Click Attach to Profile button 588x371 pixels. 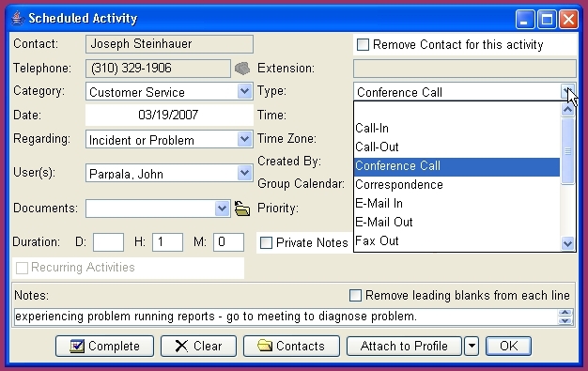click(404, 346)
